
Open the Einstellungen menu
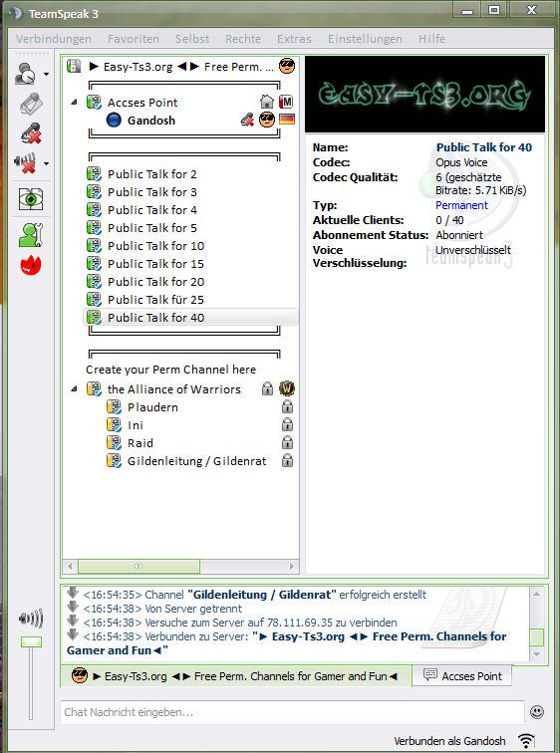tap(365, 39)
